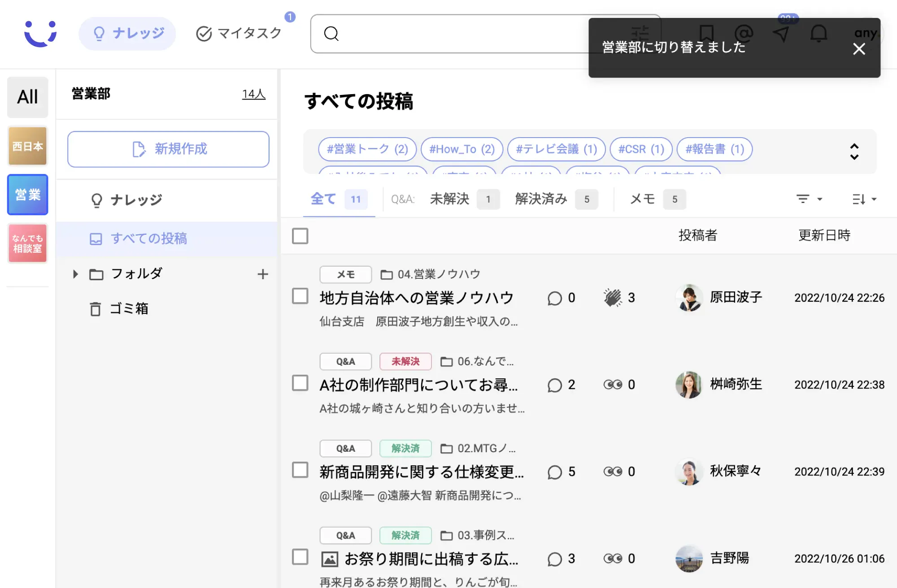Switch to the 未解決 tab
The image size is (897, 588).
[449, 199]
